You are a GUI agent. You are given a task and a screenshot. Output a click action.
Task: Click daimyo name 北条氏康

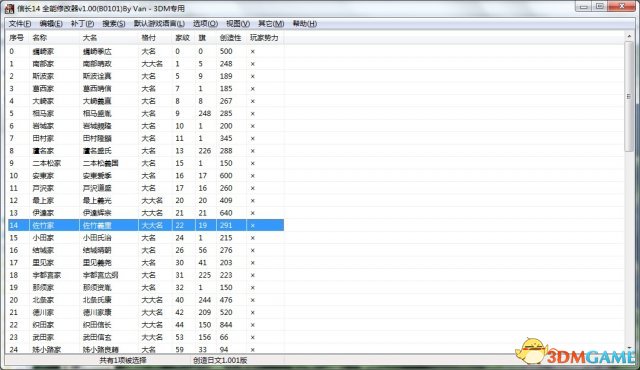tap(97, 300)
